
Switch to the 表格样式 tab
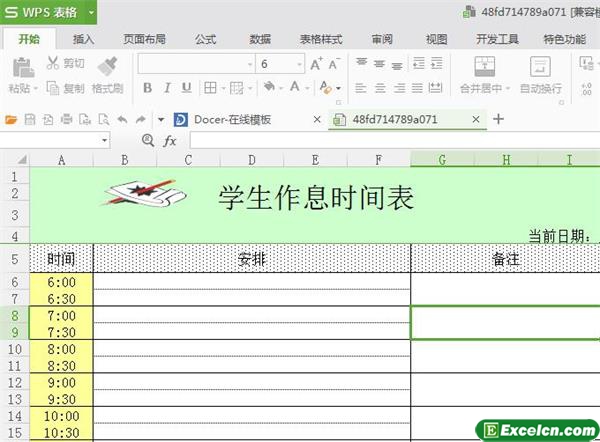(x=321, y=39)
